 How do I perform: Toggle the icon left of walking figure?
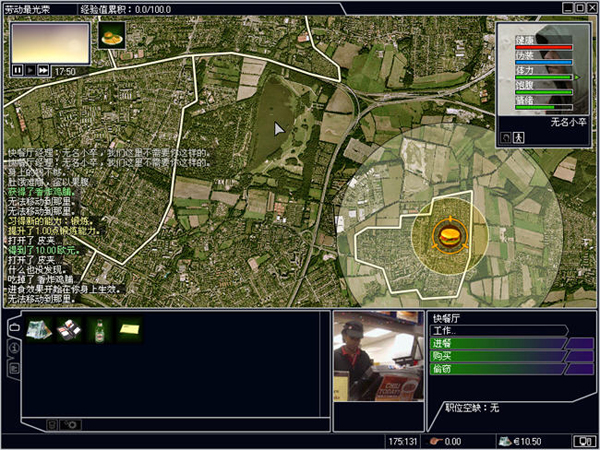[505, 137]
